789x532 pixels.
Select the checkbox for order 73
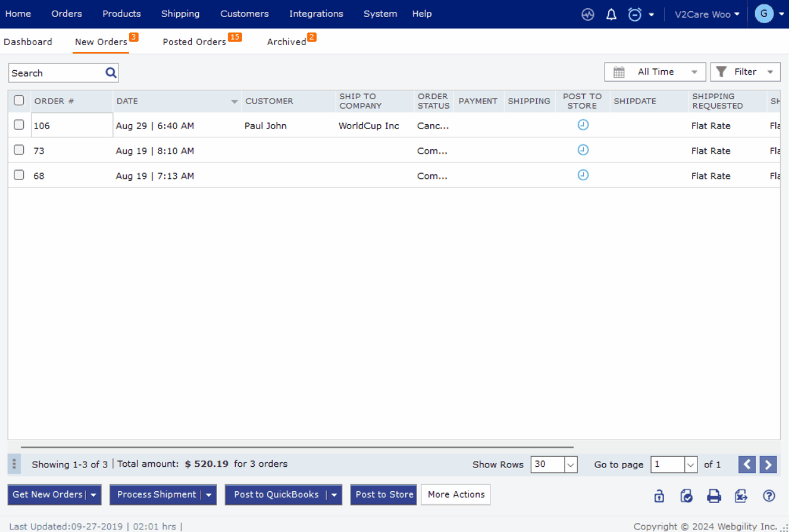pyautogui.click(x=19, y=150)
